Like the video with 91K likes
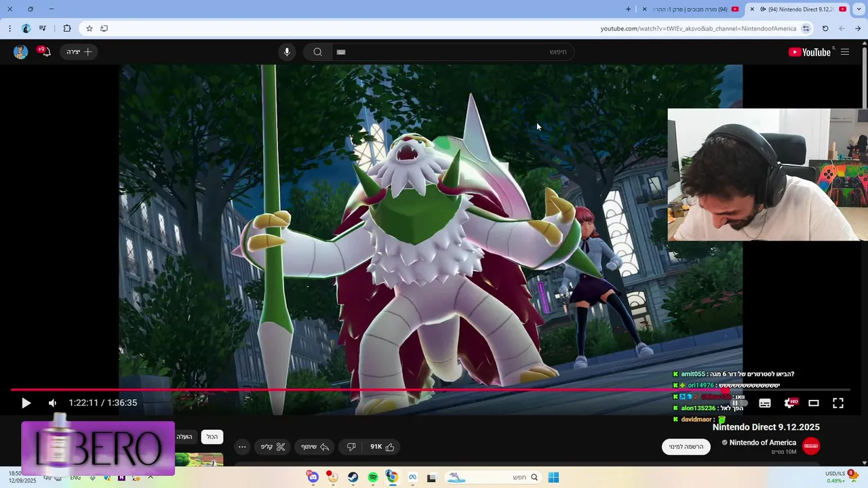 point(382,447)
